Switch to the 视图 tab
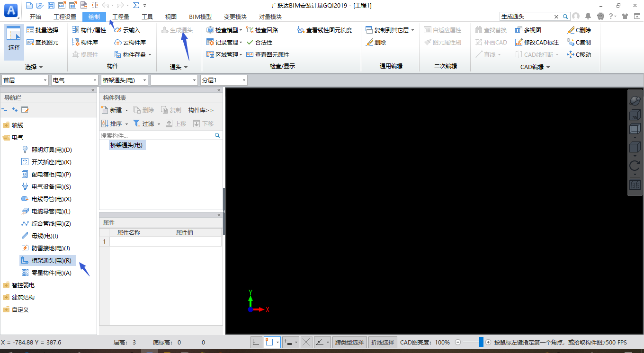 tap(170, 17)
